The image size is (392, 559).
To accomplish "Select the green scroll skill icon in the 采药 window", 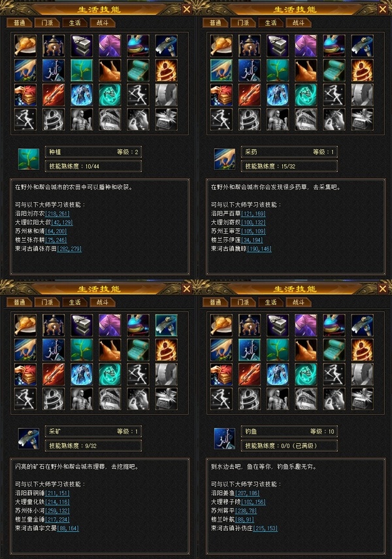I will click(x=335, y=70).
